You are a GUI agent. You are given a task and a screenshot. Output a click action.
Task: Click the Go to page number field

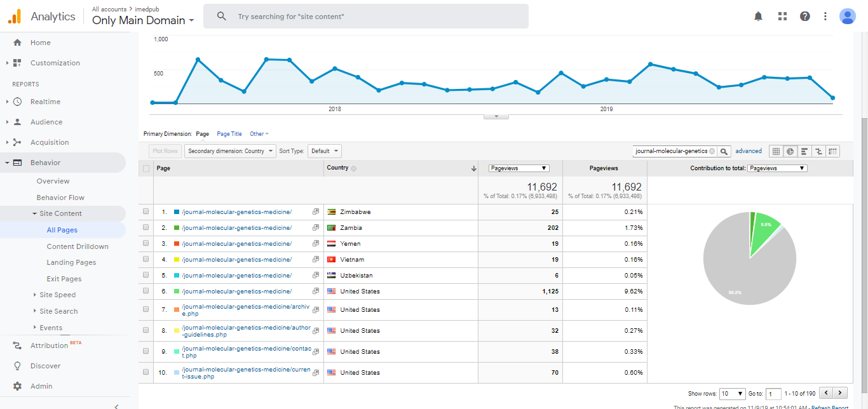(x=773, y=394)
